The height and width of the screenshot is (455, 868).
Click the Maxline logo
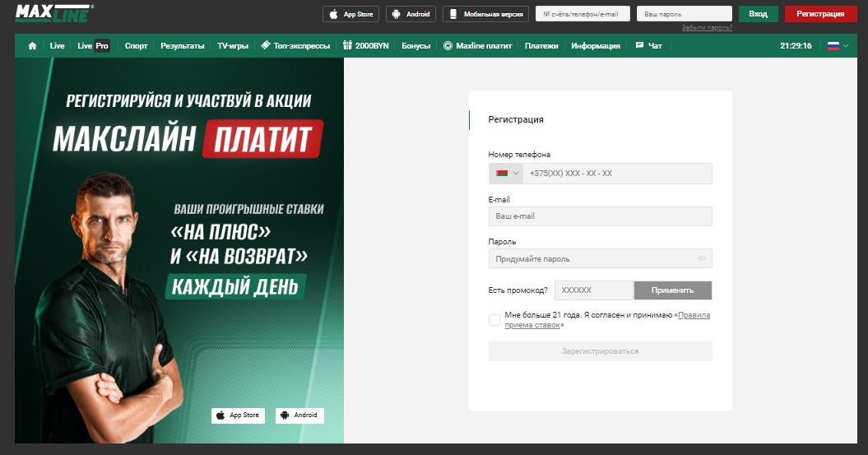coord(54,13)
